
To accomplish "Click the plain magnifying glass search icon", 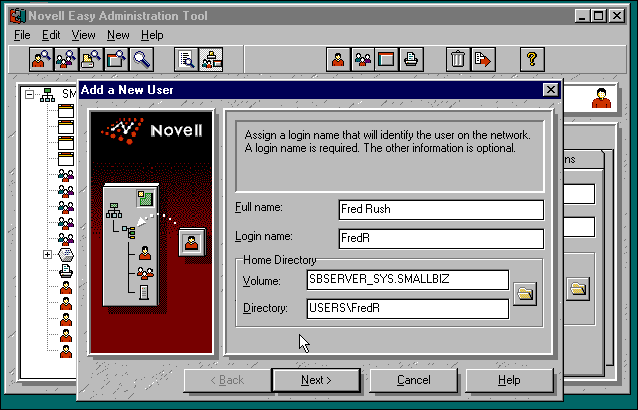I will click(x=141, y=59).
